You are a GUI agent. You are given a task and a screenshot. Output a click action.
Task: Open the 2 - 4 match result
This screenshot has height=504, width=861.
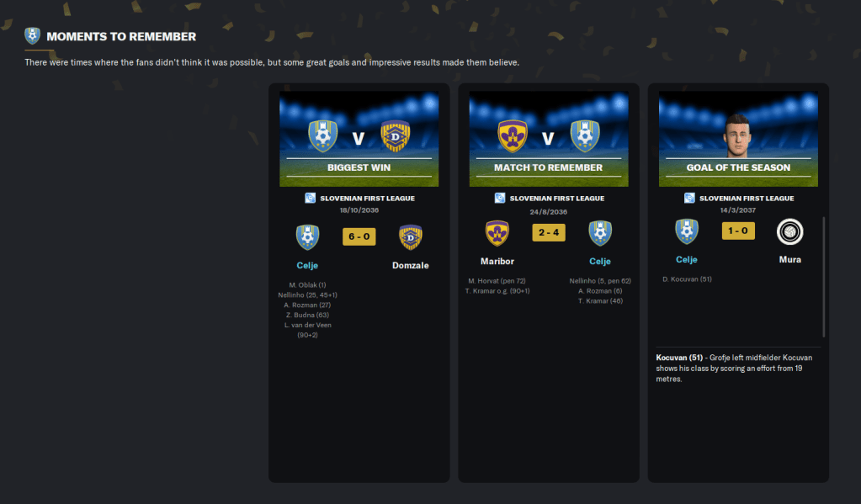(x=549, y=233)
